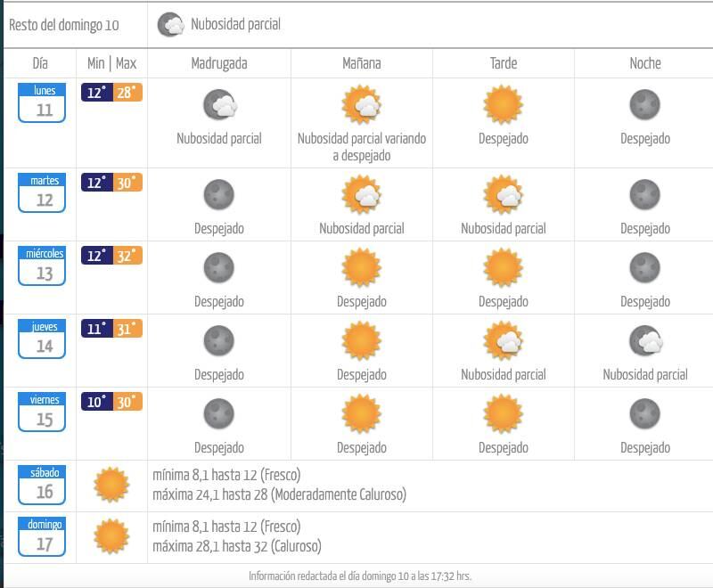Click Resto del domingo 10 heading
The image size is (713, 588).
point(63,25)
